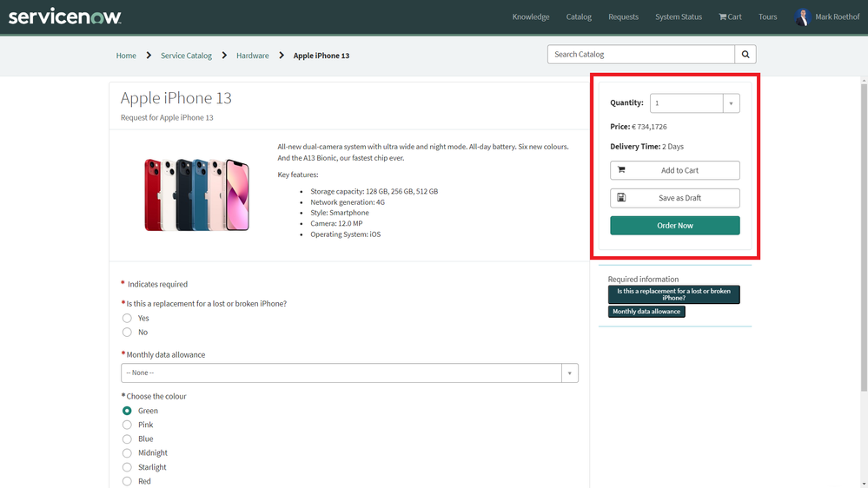Image resolution: width=868 pixels, height=488 pixels.
Task: Expand the Monthly data allowance dropdown
Action: tap(349, 373)
